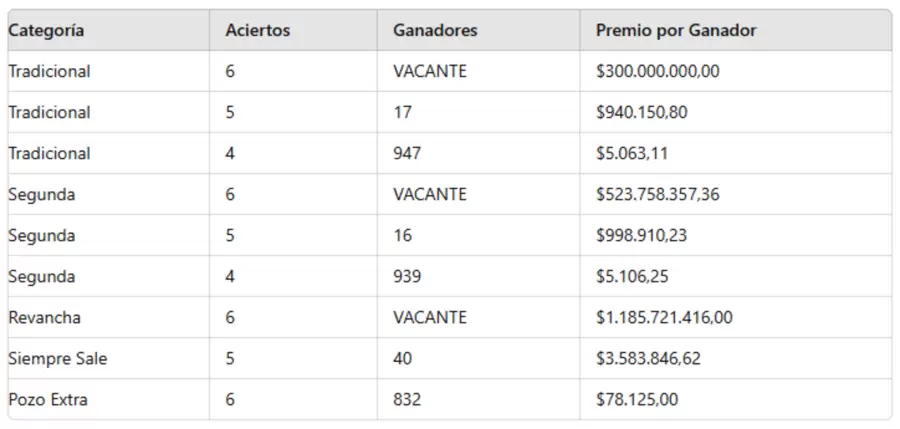The image size is (900, 429).
Task: Click the Pozo Extra category cell
Action: [48, 400]
